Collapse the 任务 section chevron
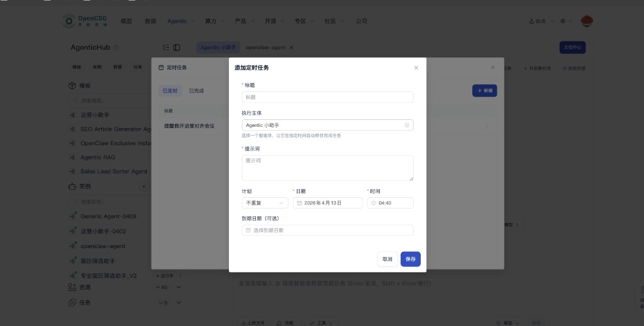This screenshot has height=326, width=644. pyautogui.click(x=179, y=303)
